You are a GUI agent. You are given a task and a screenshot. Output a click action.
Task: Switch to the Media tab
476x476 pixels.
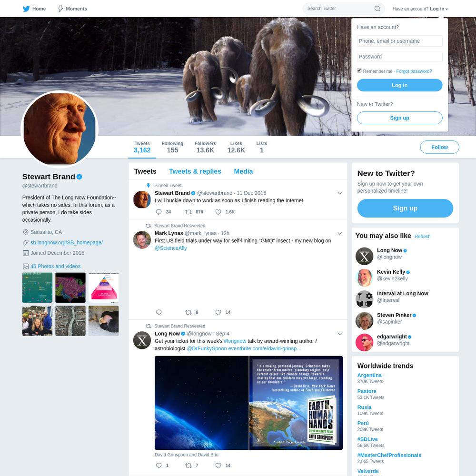coord(243,171)
